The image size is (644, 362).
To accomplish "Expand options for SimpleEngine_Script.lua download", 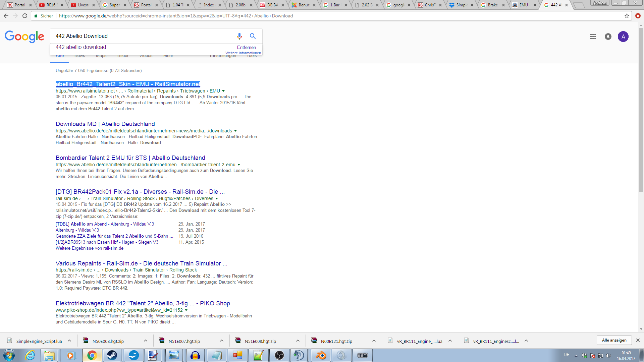I will (69, 341).
